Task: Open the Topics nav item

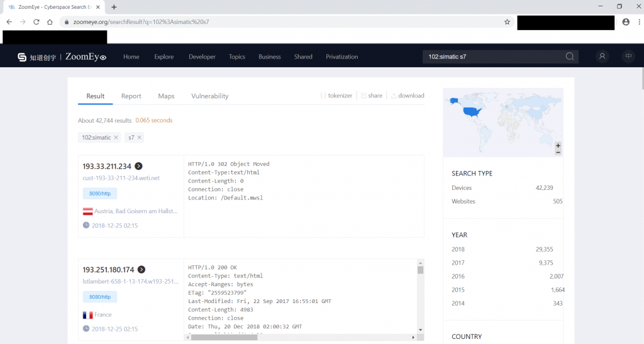Action: [237, 57]
